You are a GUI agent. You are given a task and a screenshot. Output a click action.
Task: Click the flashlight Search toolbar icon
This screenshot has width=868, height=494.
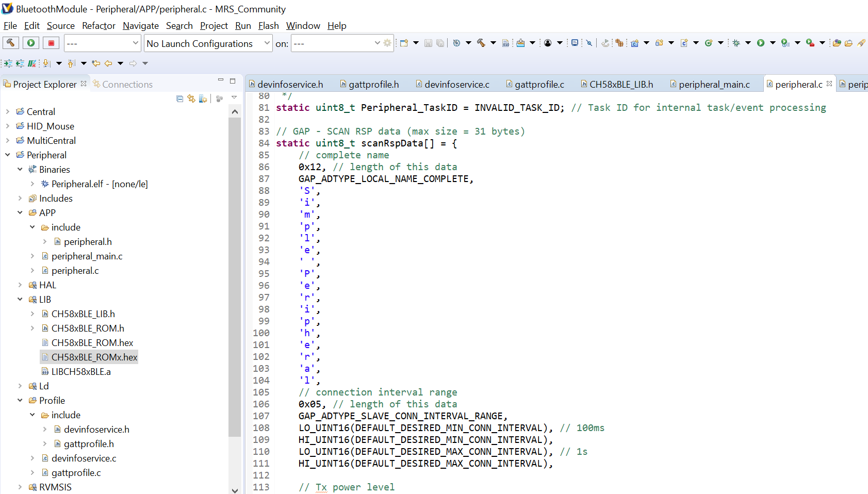pos(861,43)
